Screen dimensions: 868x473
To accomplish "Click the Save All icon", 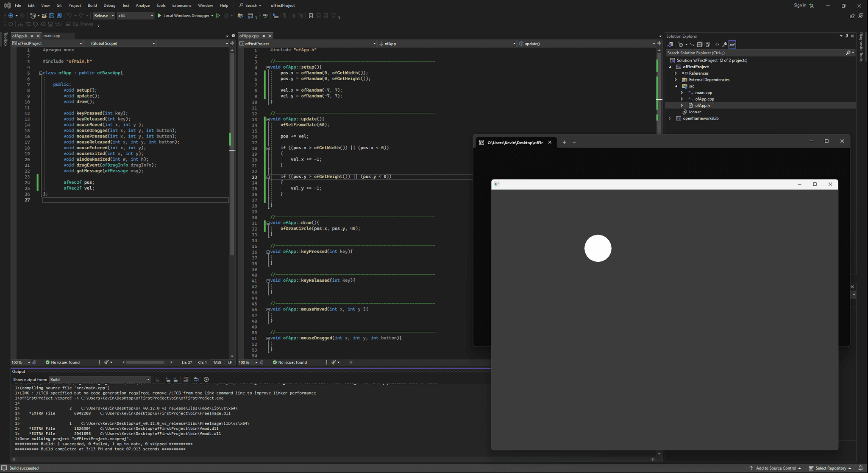I will [58, 16].
